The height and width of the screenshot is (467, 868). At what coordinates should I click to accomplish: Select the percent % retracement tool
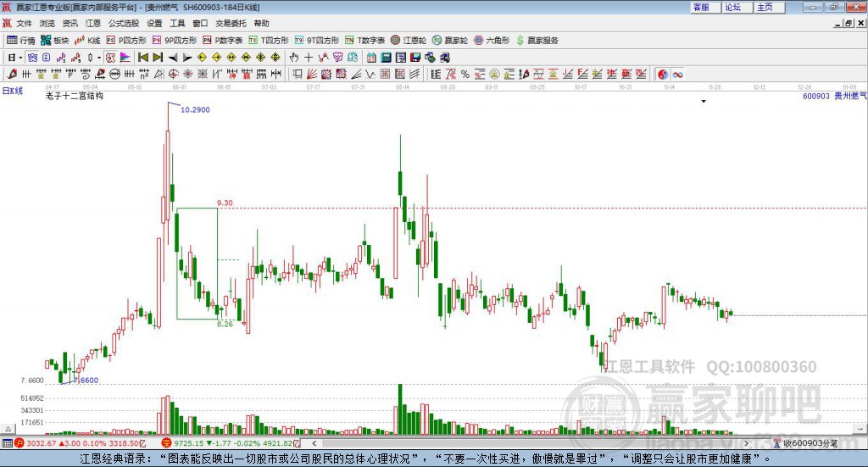[465, 74]
